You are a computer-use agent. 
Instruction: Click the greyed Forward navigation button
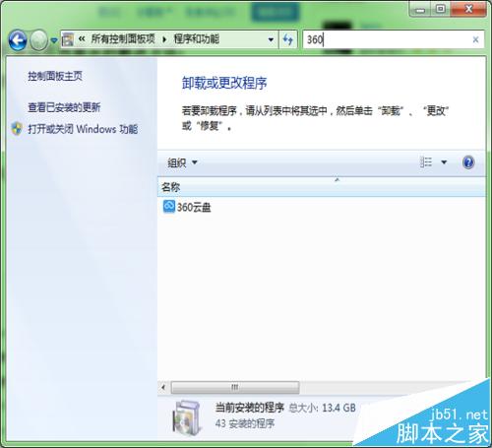(38, 40)
